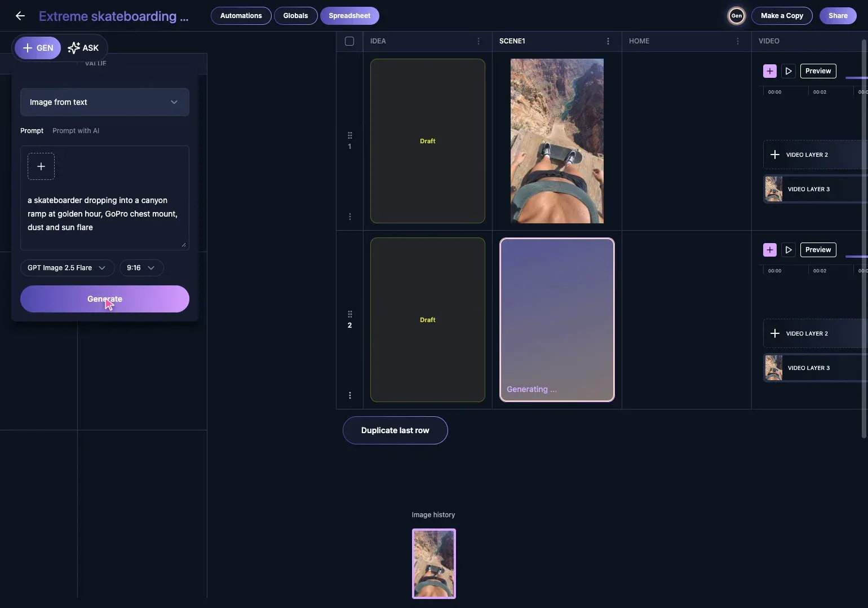Select the Spreadsheet tab
868x608 pixels.
coord(349,16)
